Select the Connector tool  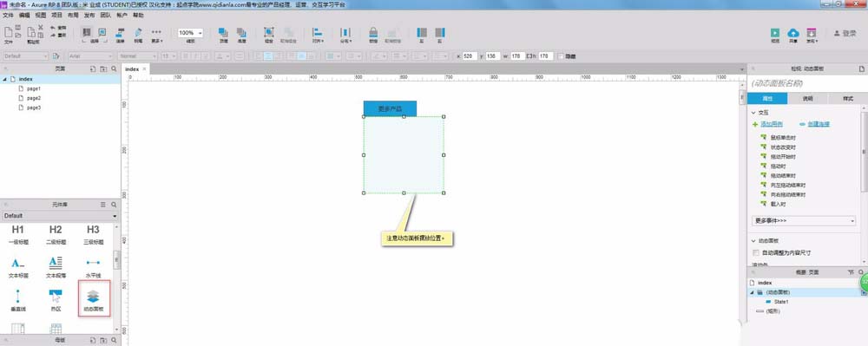pos(120,33)
